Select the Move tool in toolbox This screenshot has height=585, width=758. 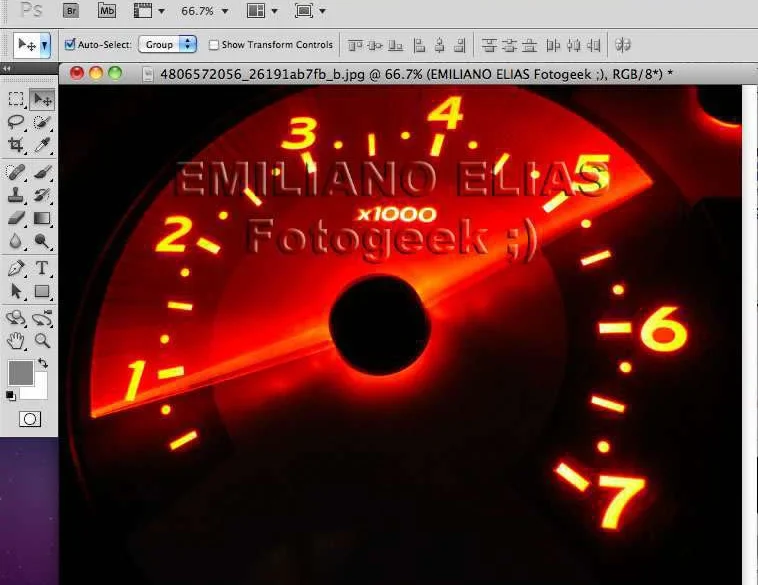click(42, 99)
